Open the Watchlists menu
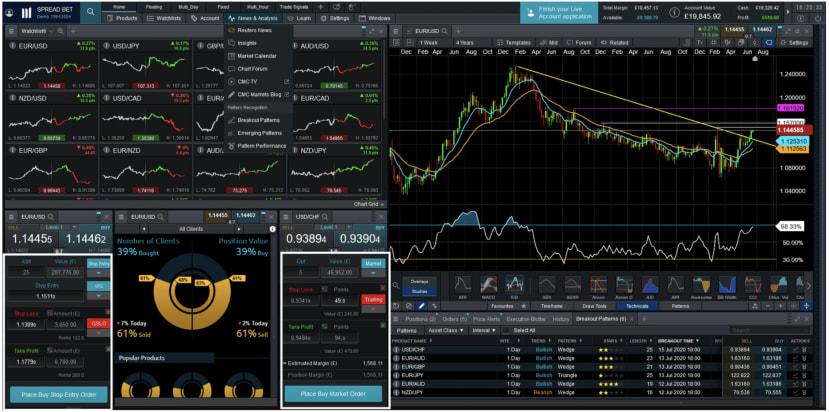This screenshot has width=829, height=412. pos(163,18)
